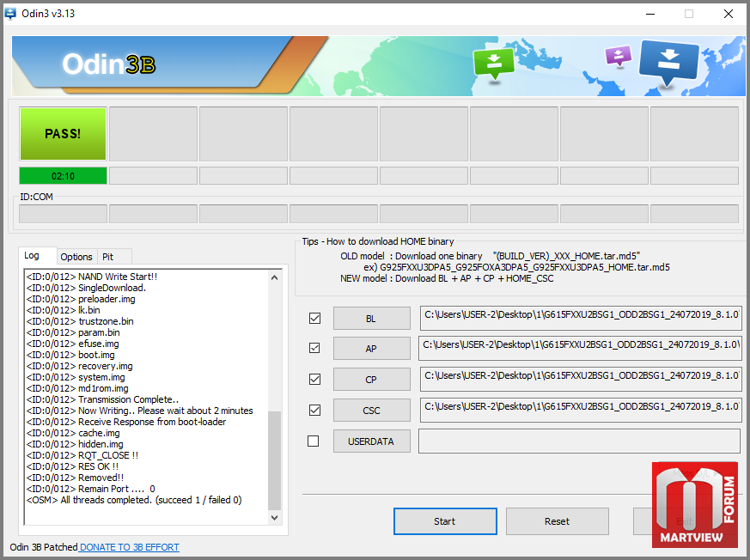Click the Start button
The image size is (750, 560).
[x=445, y=521]
